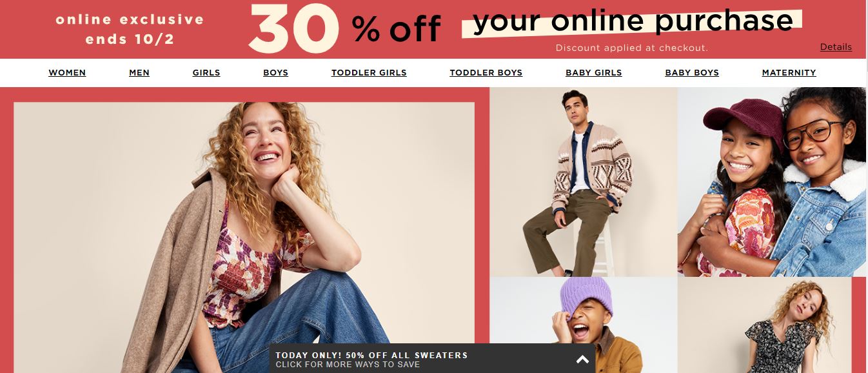
Task: Select the woman in black floral dress
Action: (x=765, y=325)
